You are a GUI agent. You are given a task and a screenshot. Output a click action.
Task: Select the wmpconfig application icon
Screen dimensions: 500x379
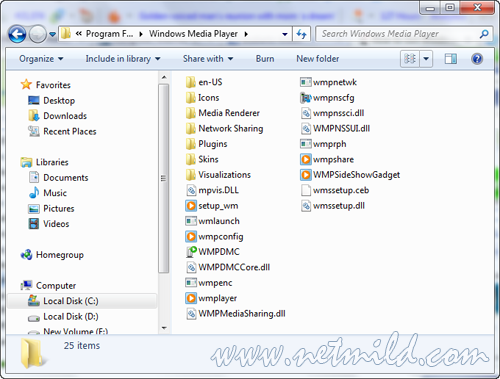(191, 236)
